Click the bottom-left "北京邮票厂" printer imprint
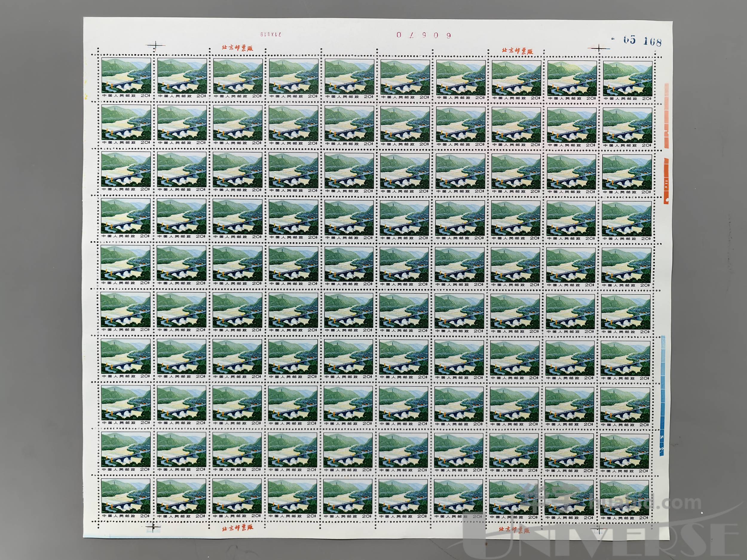Screen dimensions: 747x560 tap(238, 528)
